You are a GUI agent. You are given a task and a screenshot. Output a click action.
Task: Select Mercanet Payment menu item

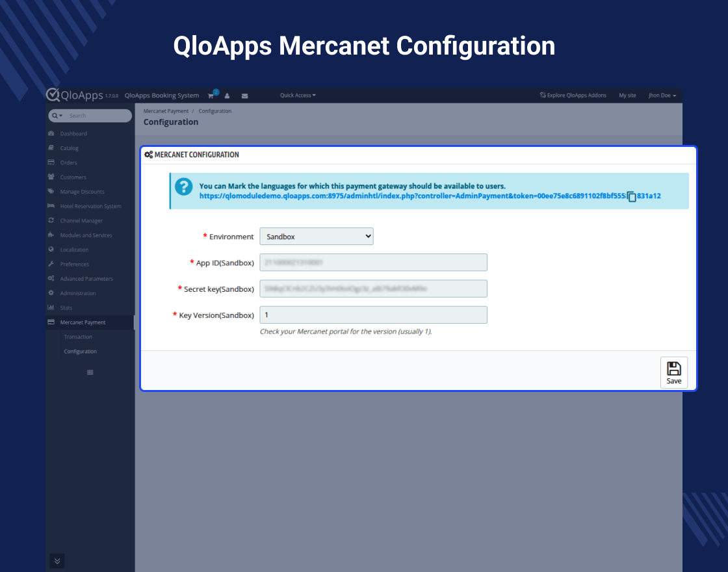point(90,322)
